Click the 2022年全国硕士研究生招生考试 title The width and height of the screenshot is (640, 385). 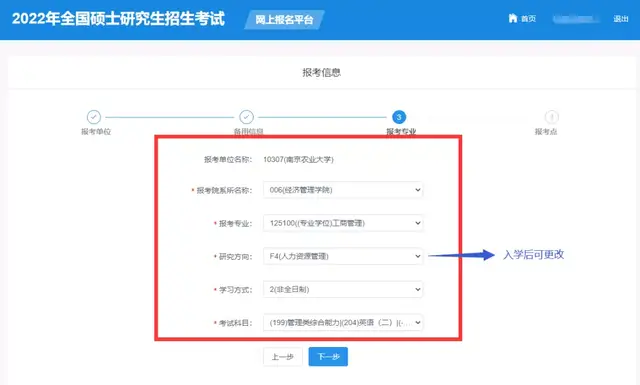(x=118, y=19)
